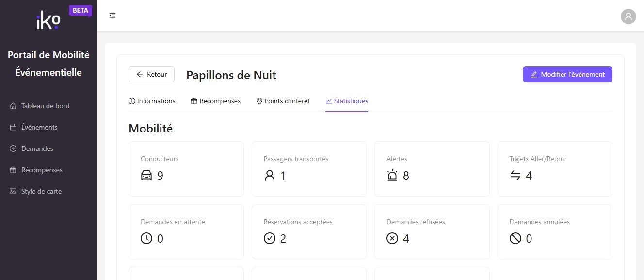Click the person icon under Passagers transportés
The height and width of the screenshot is (280, 644).
tap(270, 176)
